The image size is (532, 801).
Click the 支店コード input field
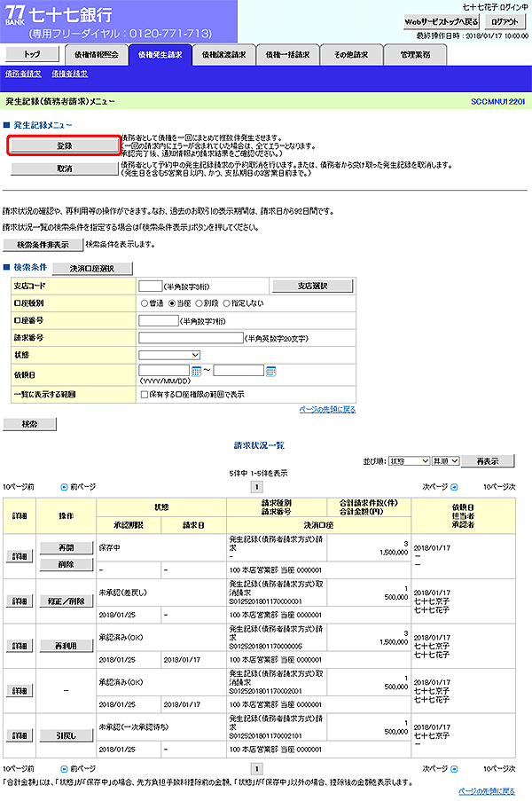click(151, 286)
